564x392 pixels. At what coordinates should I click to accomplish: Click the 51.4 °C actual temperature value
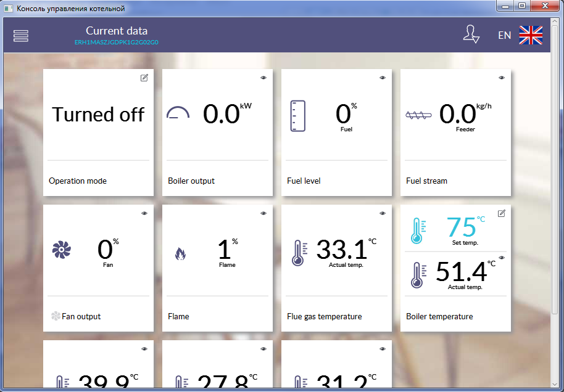click(465, 272)
